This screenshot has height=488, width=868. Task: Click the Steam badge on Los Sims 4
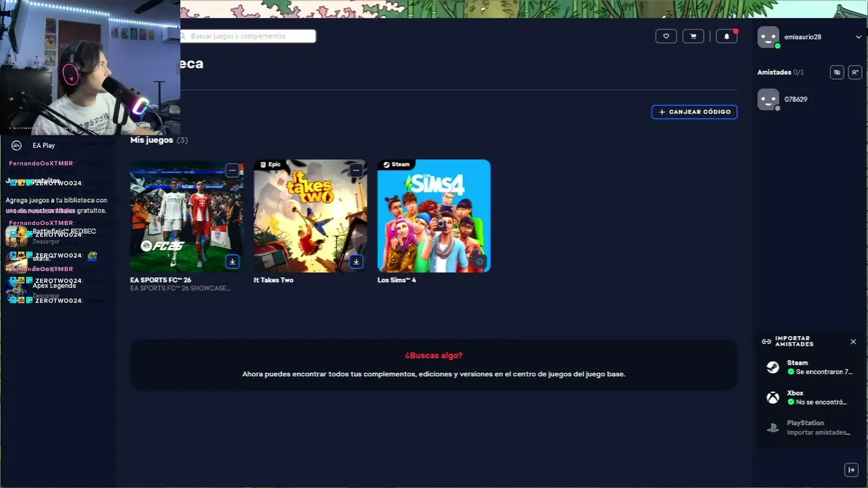click(397, 165)
